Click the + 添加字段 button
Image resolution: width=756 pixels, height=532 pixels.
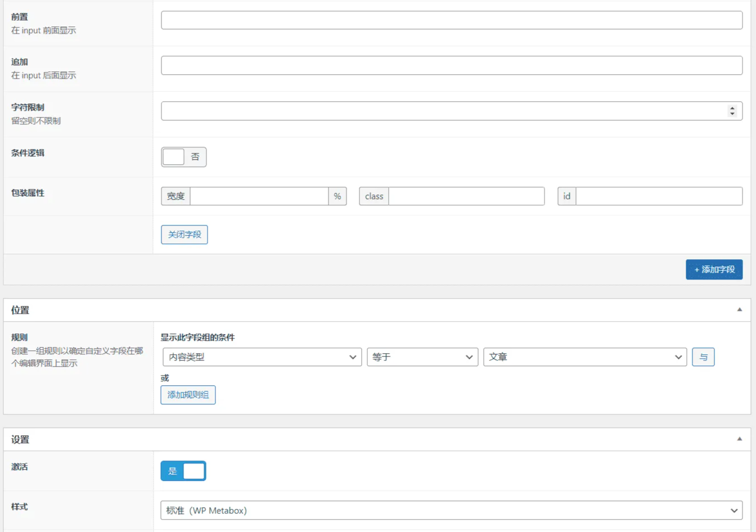[x=714, y=269]
